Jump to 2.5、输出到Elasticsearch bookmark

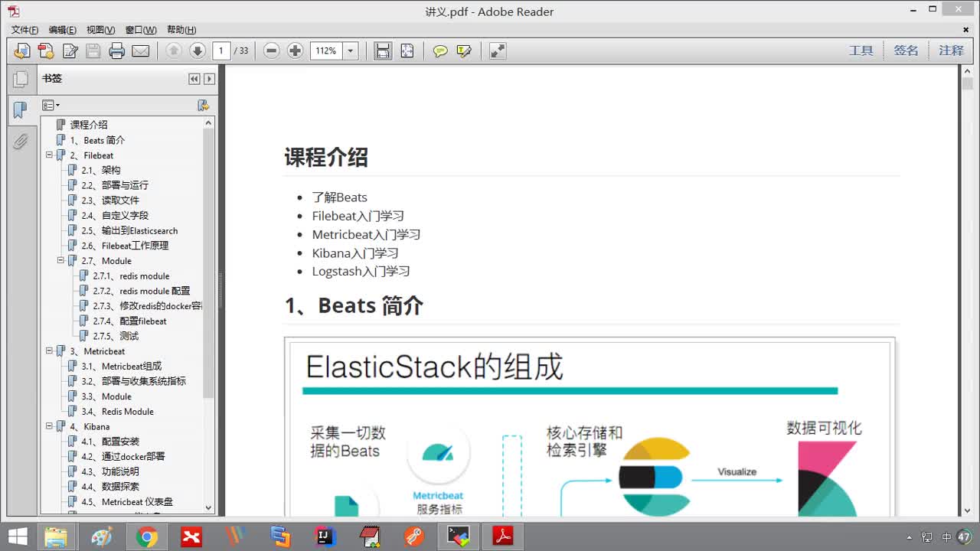(129, 230)
